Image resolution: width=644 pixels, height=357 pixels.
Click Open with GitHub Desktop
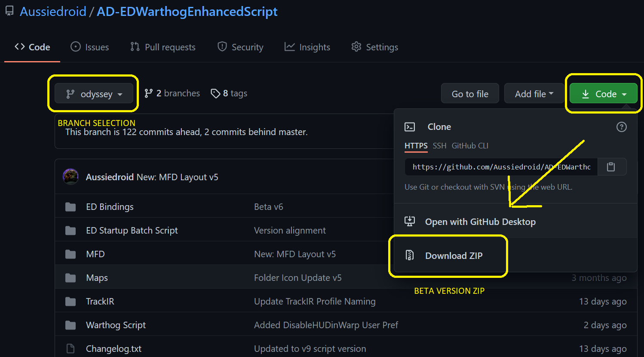480,222
